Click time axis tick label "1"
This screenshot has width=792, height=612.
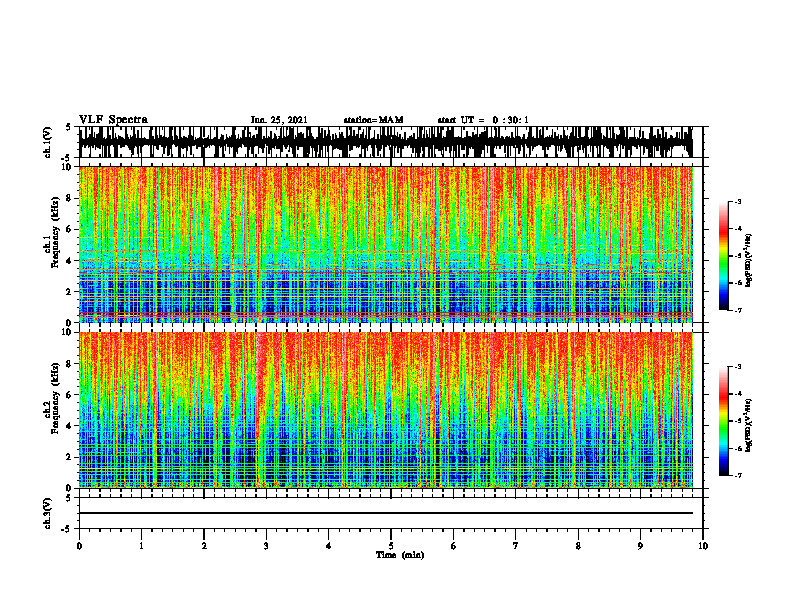click(141, 546)
